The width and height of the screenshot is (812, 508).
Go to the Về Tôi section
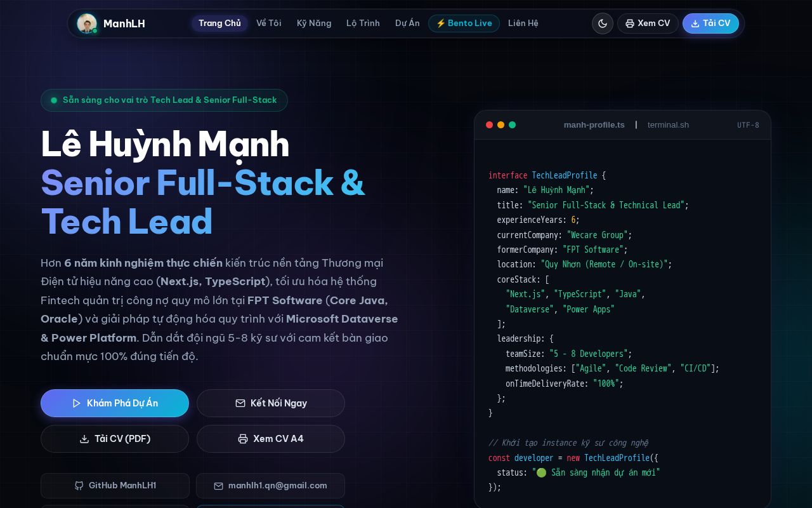pos(269,23)
